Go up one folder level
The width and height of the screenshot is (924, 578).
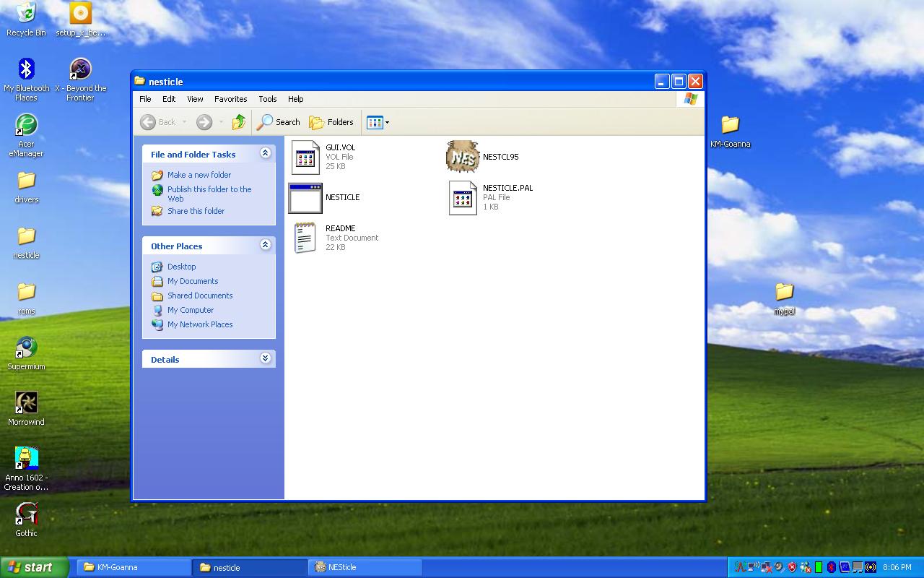point(239,122)
